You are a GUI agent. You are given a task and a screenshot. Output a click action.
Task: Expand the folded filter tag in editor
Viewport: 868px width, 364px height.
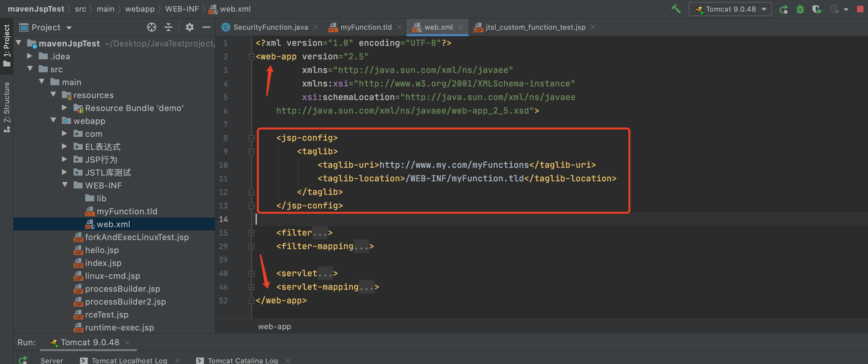251,233
